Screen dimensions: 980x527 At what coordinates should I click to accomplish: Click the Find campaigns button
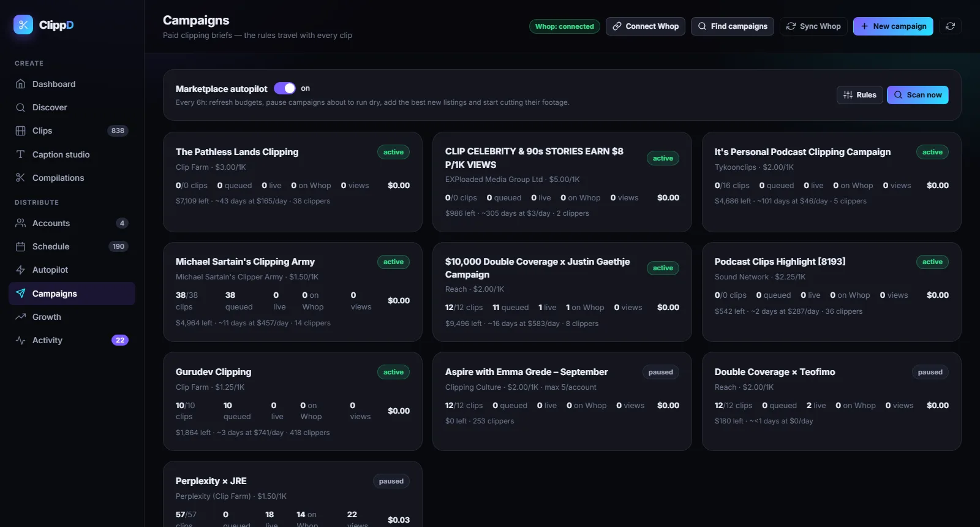pyautogui.click(x=733, y=26)
